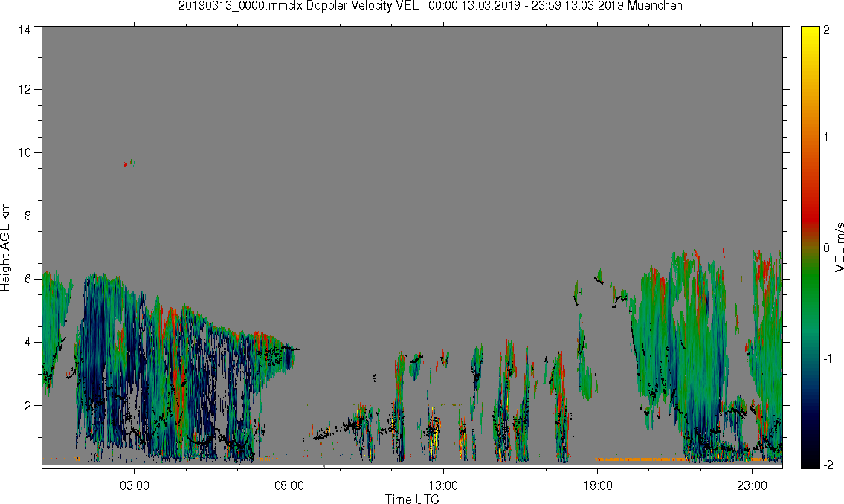Click the 'Time UTC' x-axis label
844x504 pixels.
[x=412, y=499]
